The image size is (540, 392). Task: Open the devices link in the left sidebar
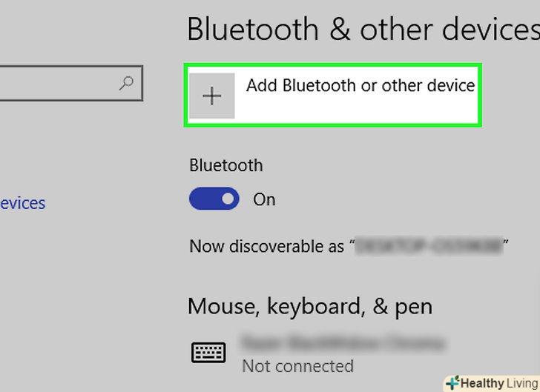(23, 202)
